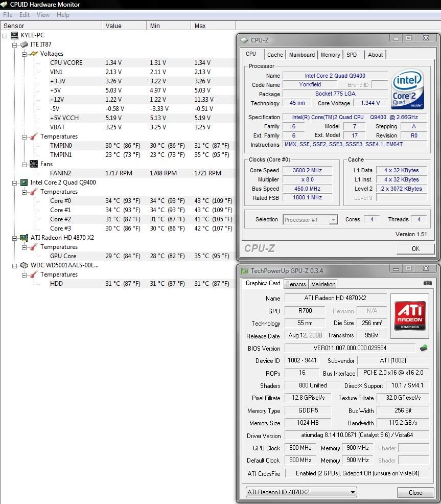
Task: Click the KYLE-PC computer icon
Action: tap(15, 35)
